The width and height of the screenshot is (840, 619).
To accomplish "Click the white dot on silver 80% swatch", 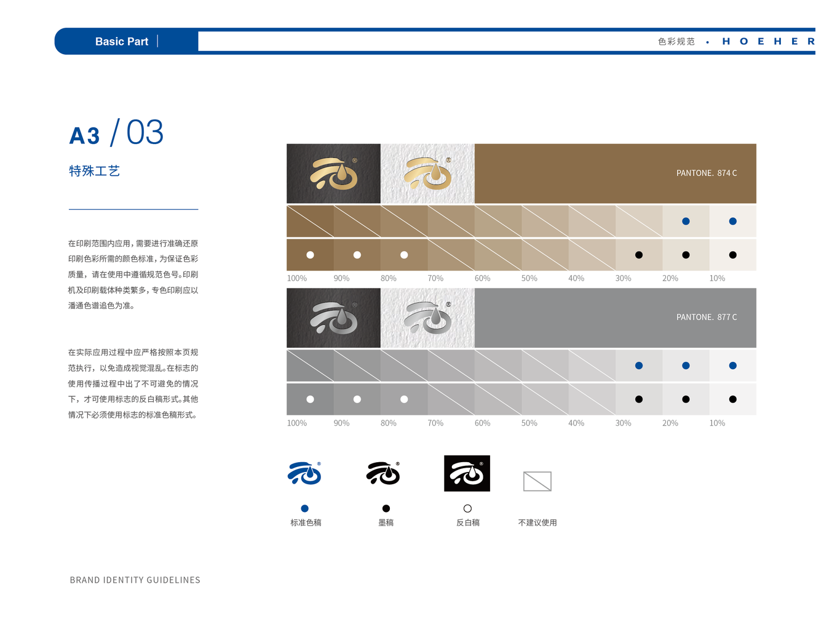I will [404, 399].
